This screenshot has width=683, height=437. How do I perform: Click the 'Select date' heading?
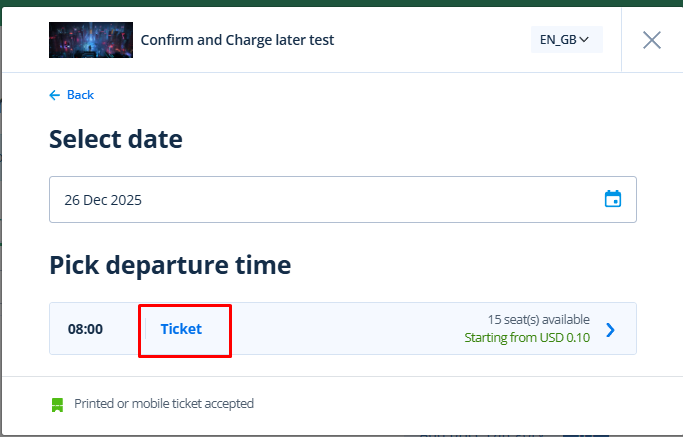[x=116, y=139]
